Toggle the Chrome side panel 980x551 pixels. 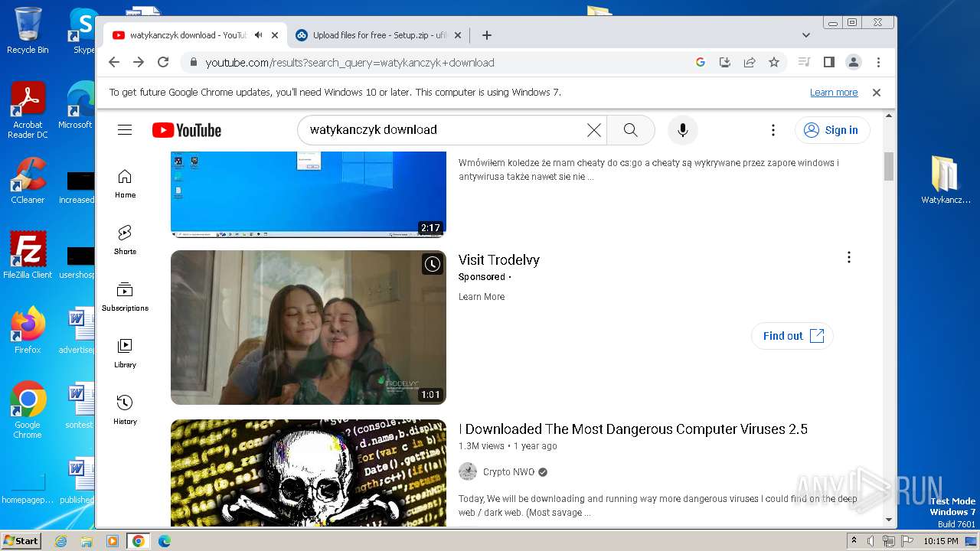tap(828, 63)
